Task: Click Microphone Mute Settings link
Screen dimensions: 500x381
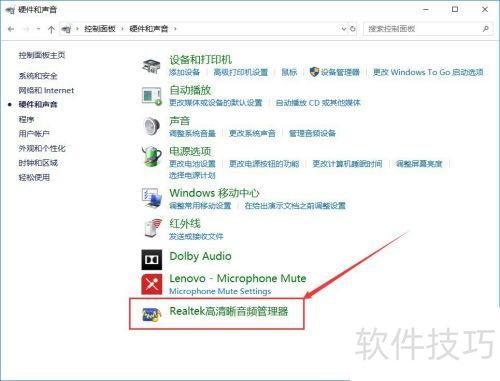Action: tap(220, 291)
